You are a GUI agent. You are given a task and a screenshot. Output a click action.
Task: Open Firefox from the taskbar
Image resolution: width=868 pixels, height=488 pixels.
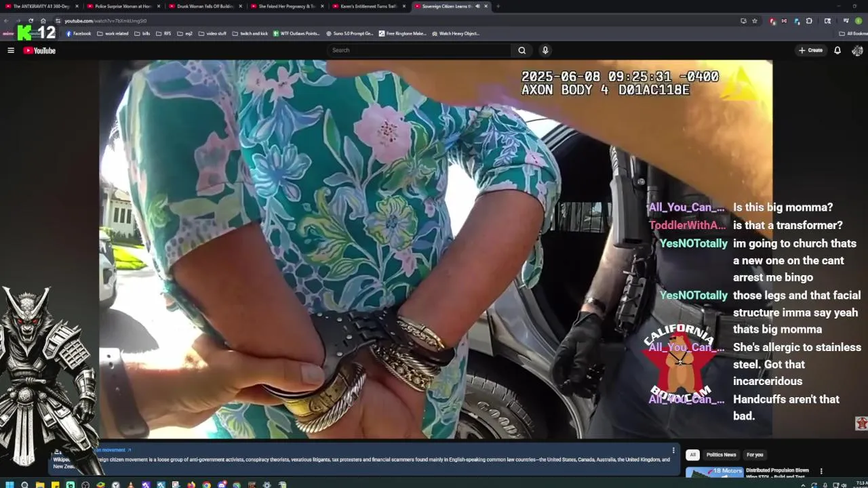tap(191, 485)
